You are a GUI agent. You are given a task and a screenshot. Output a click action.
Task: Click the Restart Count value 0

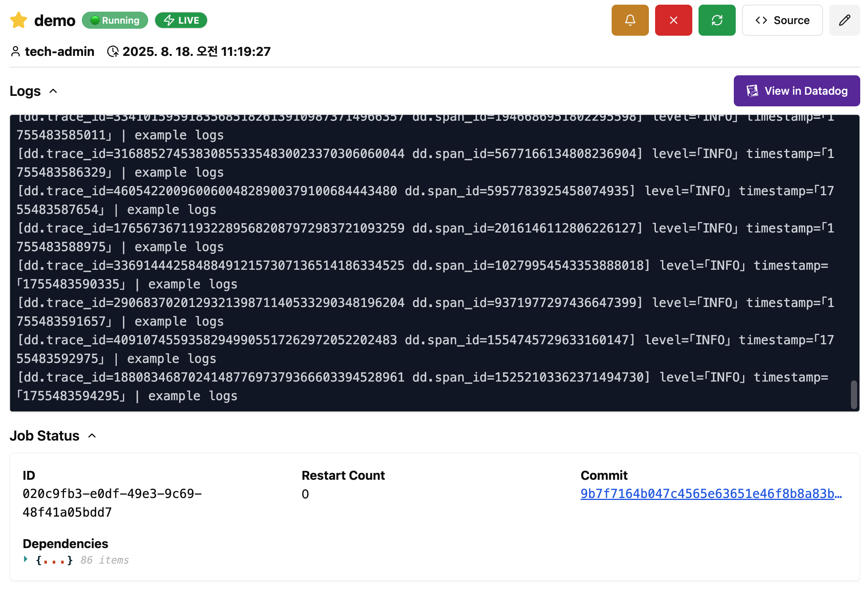point(305,494)
